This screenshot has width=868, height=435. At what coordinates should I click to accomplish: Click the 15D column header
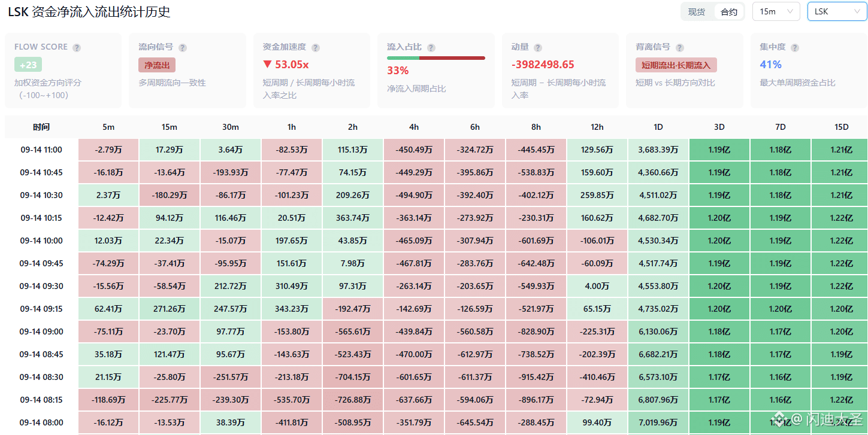(841, 127)
